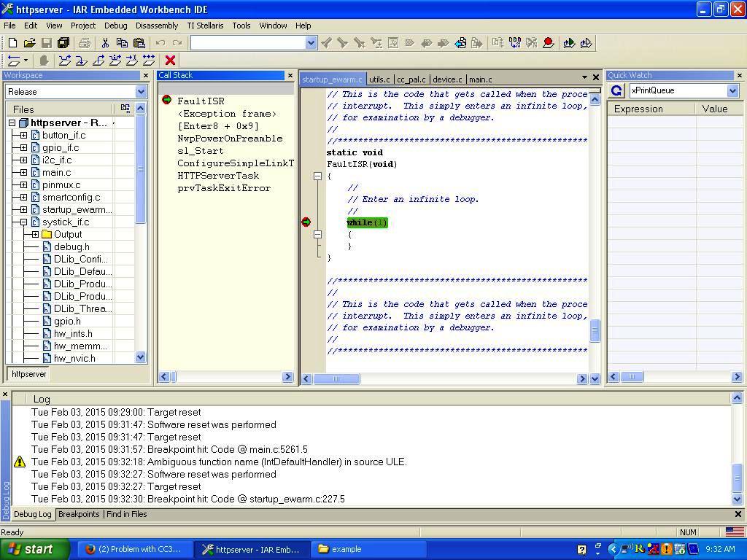The width and height of the screenshot is (747, 560).
Task: Open the Project menu
Action: pyautogui.click(x=83, y=26)
